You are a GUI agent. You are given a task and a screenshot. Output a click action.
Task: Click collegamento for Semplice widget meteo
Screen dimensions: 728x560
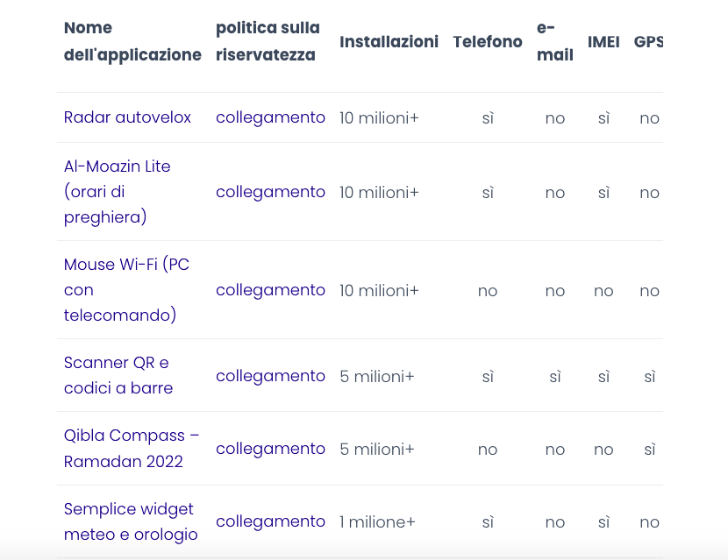point(270,521)
